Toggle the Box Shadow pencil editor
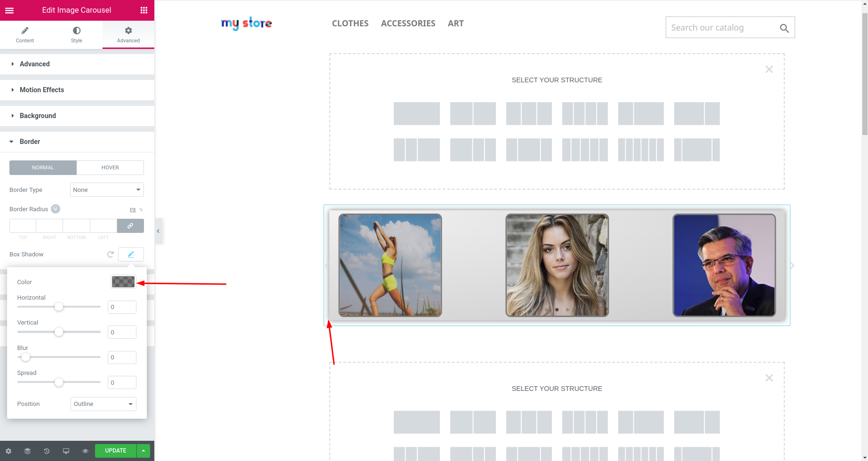This screenshot has height=461, width=868. [131, 254]
